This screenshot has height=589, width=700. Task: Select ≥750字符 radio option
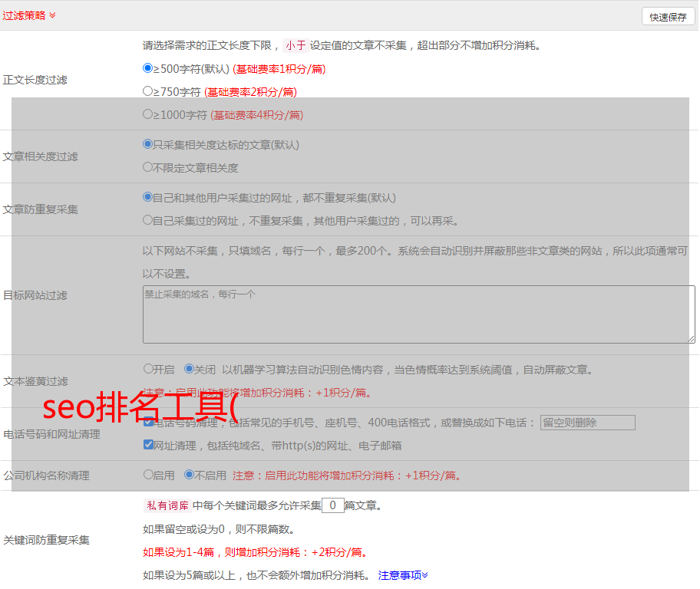pyautogui.click(x=147, y=91)
